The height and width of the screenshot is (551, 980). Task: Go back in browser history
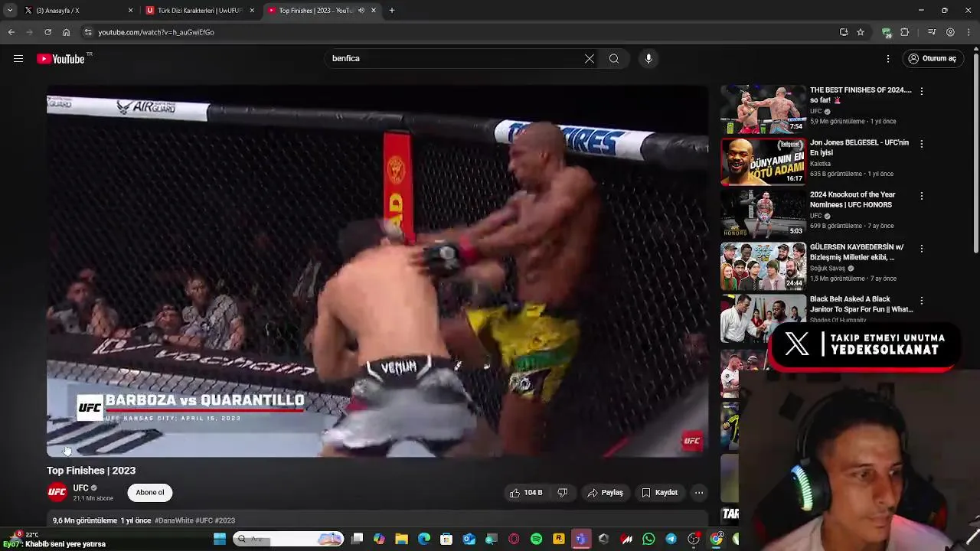click(11, 32)
